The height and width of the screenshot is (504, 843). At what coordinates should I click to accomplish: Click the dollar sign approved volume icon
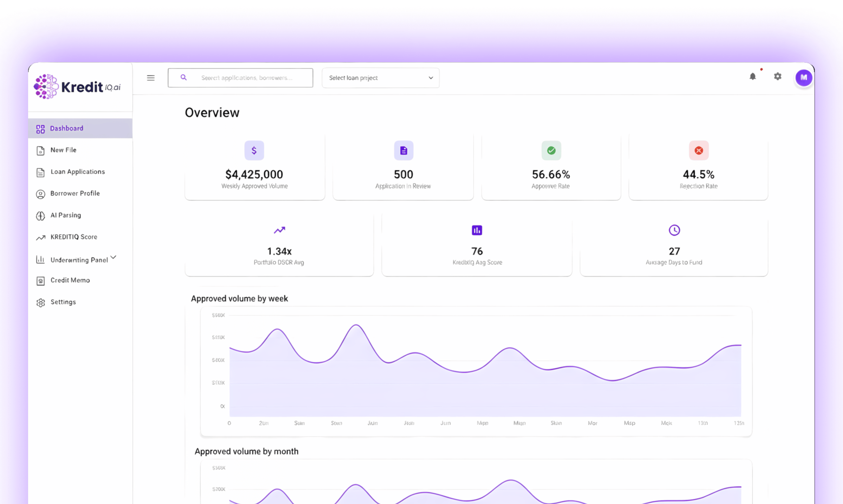tap(254, 151)
